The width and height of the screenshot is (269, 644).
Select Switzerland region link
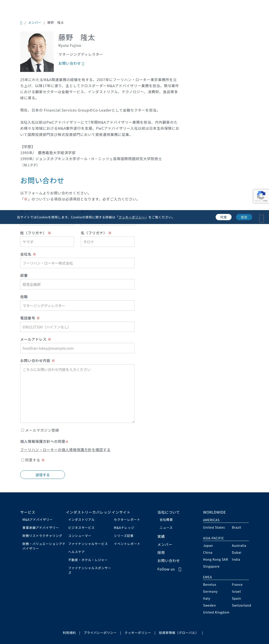[x=241, y=605]
